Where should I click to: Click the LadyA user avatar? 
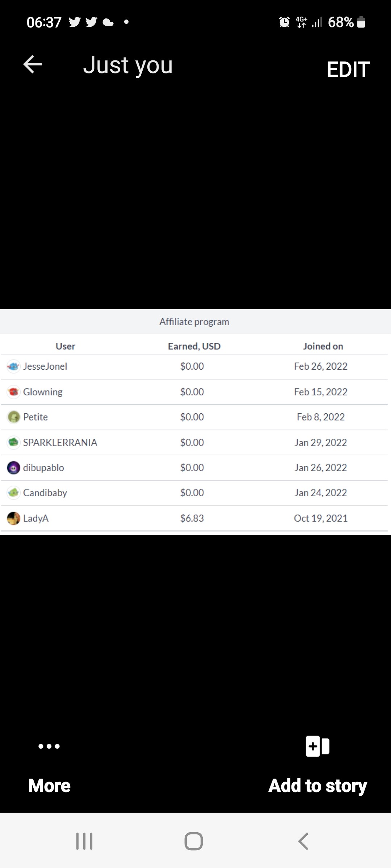13,518
